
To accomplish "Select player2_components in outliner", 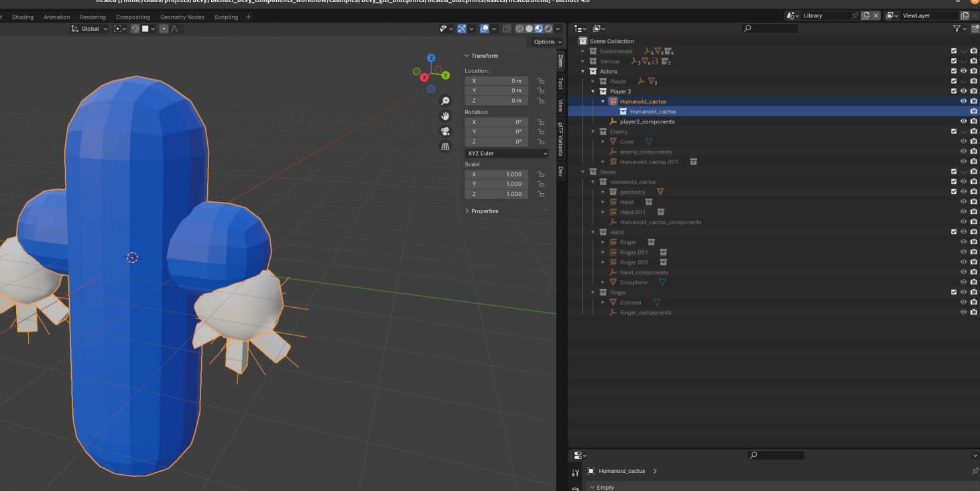I will coord(647,121).
